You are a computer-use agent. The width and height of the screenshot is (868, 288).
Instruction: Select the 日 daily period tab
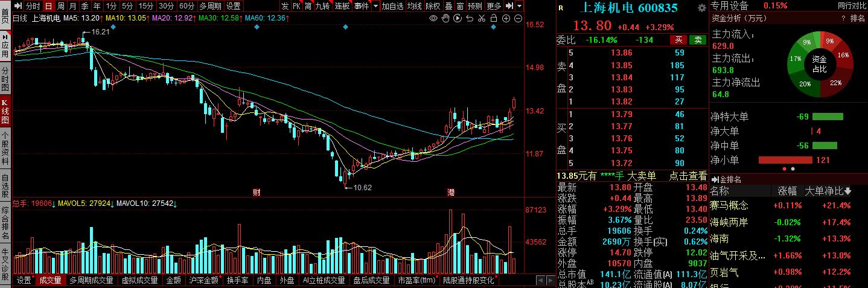[48, 6]
